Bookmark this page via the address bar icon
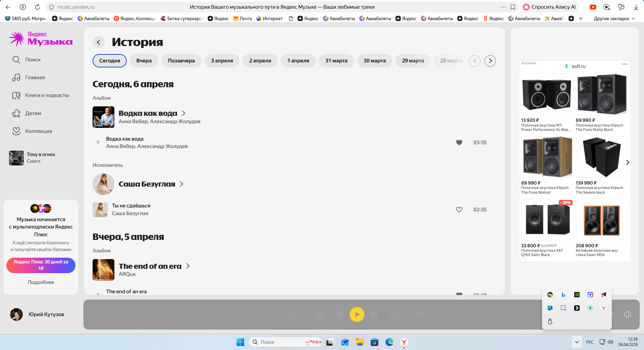Viewport: 644px width, 350px height. tap(513, 7)
